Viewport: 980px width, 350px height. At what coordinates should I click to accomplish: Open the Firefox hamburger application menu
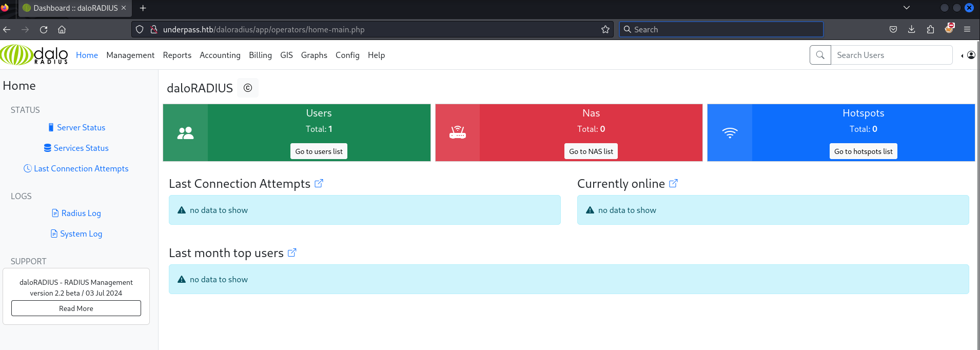click(967, 29)
